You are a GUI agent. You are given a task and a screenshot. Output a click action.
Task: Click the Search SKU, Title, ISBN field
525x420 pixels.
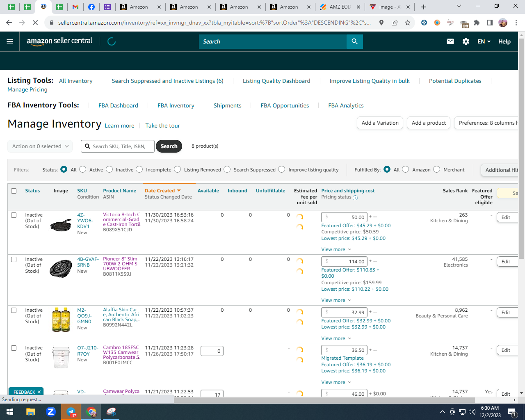click(118, 146)
